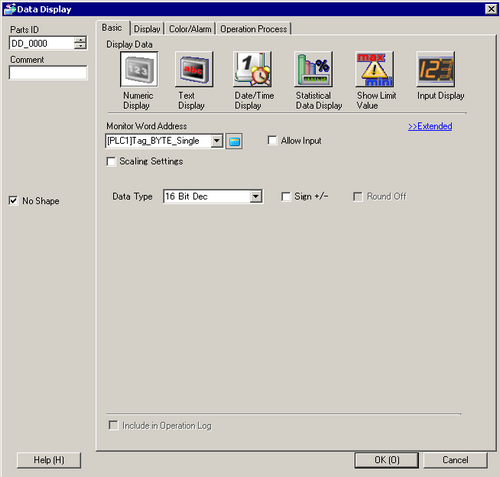Screen dimensions: 500x477
Task: Toggle the Sign +/- checkbox
Action: coord(286,196)
